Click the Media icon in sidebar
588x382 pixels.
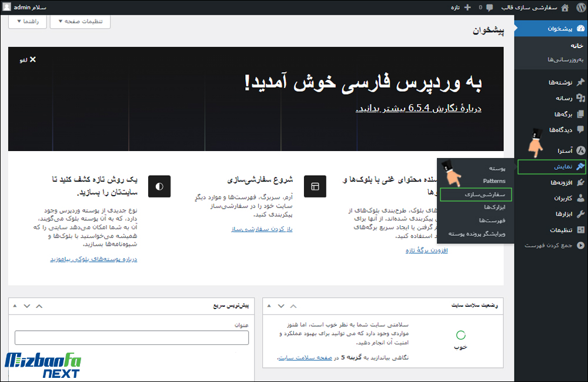[x=580, y=98]
